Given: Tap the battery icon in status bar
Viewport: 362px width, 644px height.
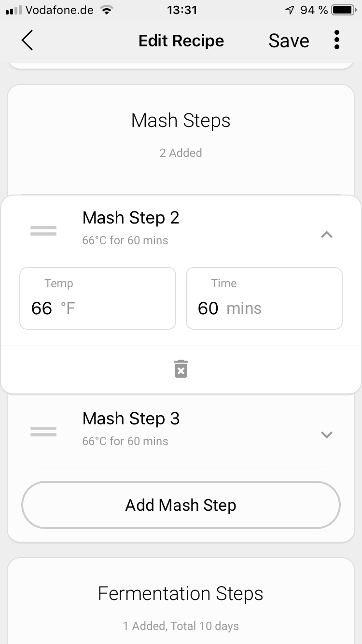Looking at the screenshot, I should [x=343, y=10].
